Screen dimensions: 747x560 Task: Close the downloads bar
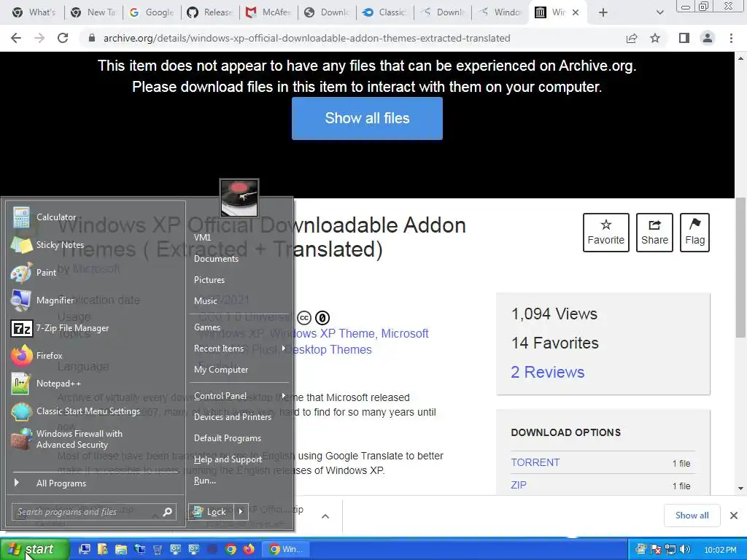click(734, 516)
